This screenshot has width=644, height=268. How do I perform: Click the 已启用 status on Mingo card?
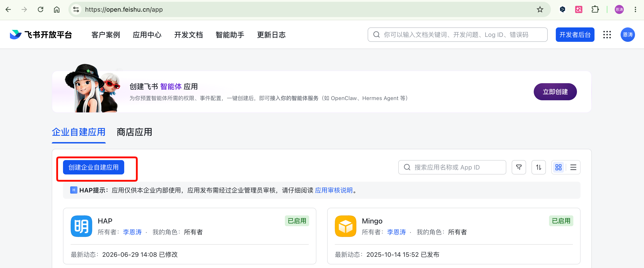click(x=561, y=221)
